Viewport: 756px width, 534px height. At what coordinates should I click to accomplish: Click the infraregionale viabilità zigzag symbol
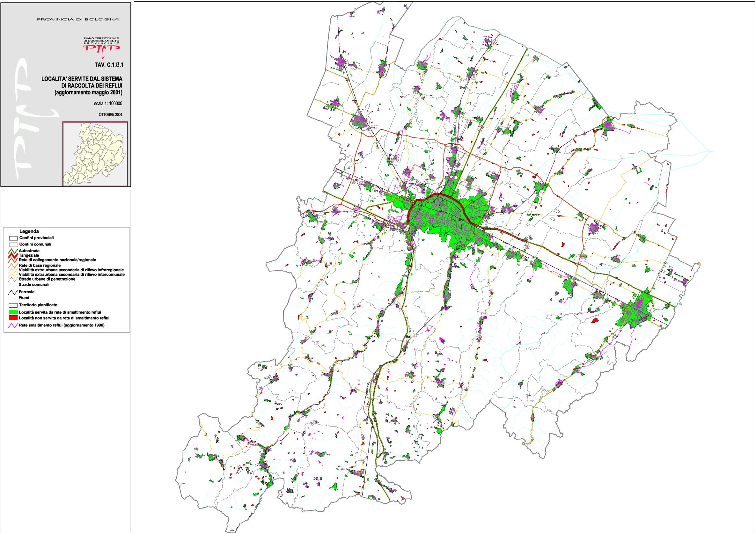[13, 270]
